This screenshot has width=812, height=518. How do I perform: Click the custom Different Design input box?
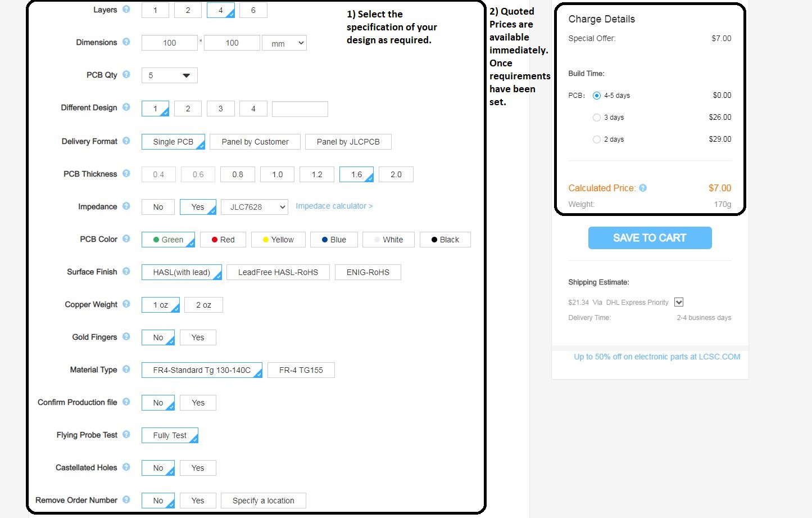pos(300,109)
